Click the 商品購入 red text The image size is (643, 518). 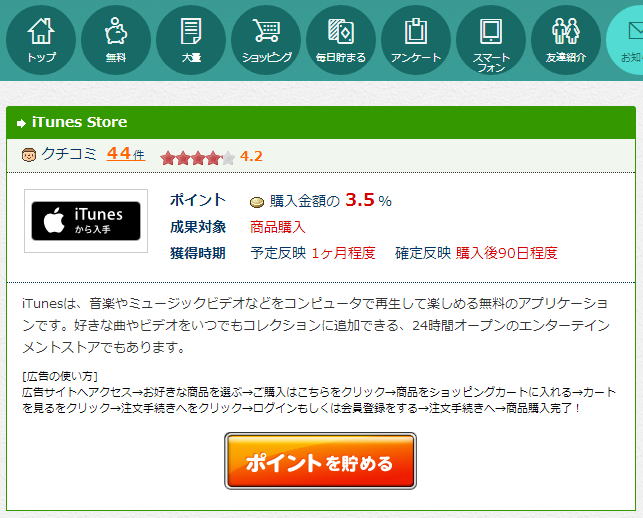click(x=278, y=227)
